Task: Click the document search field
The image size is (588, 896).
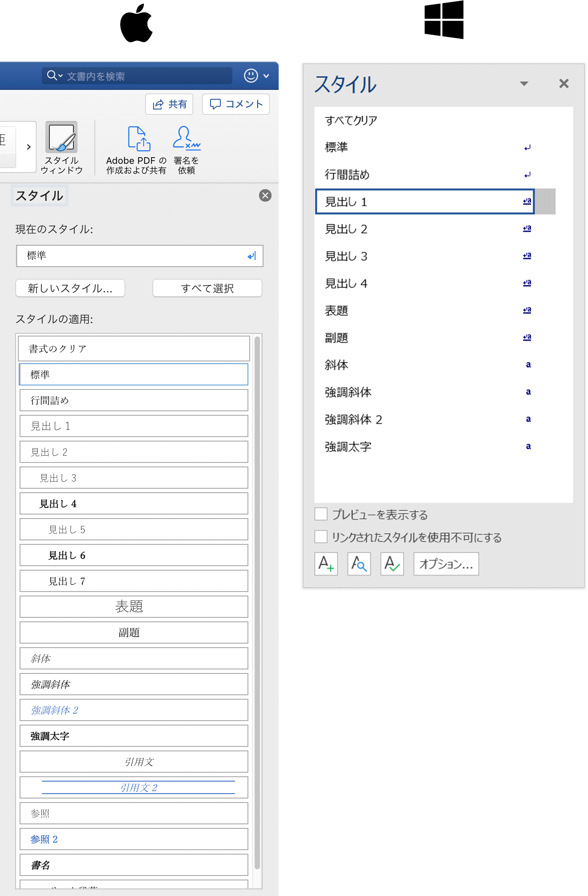Action: (x=137, y=76)
